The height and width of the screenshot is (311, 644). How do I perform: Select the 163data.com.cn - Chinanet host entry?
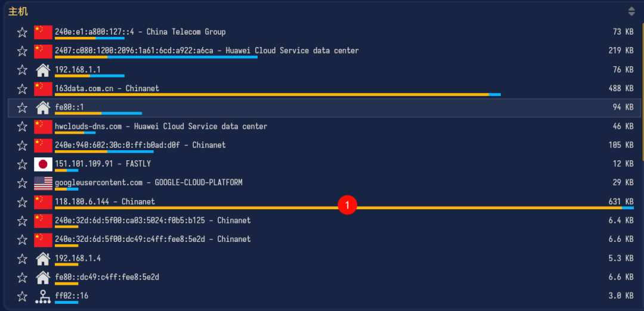point(324,89)
